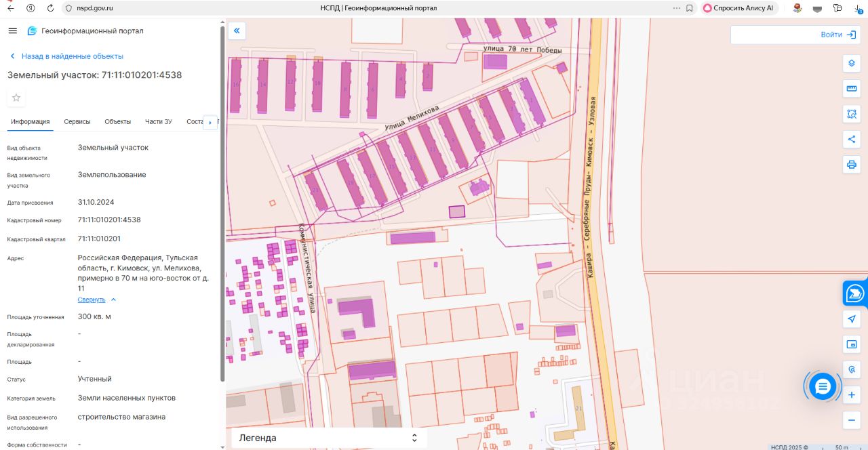868x450 pixels.
Task: Click the highlighted parcel on map
Action: [458, 211]
